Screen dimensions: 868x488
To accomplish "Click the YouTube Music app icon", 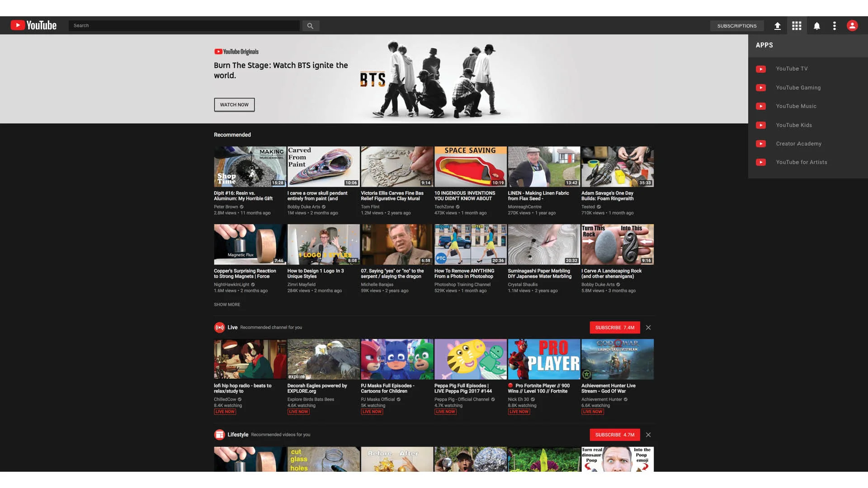I will [x=761, y=106].
